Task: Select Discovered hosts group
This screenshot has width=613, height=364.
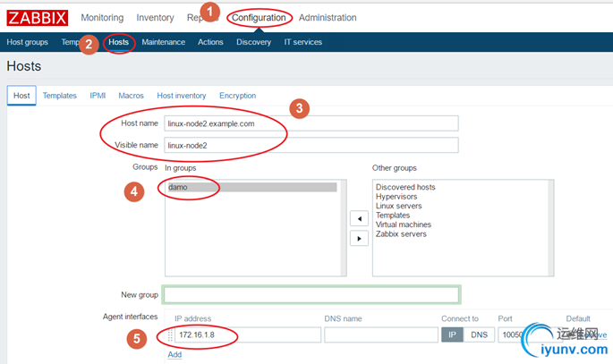Action: tap(405, 187)
